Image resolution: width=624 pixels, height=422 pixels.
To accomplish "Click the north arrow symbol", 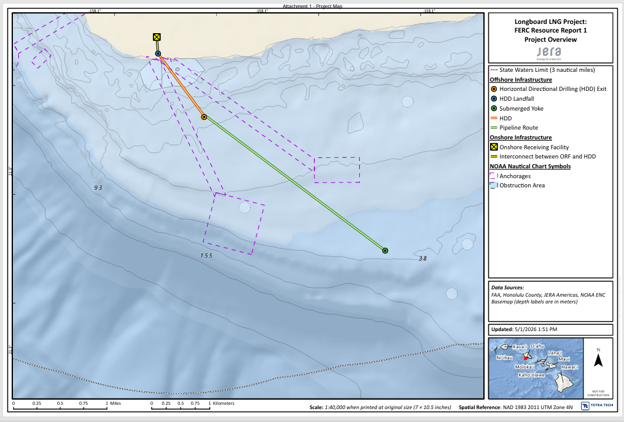I will coord(598,360).
